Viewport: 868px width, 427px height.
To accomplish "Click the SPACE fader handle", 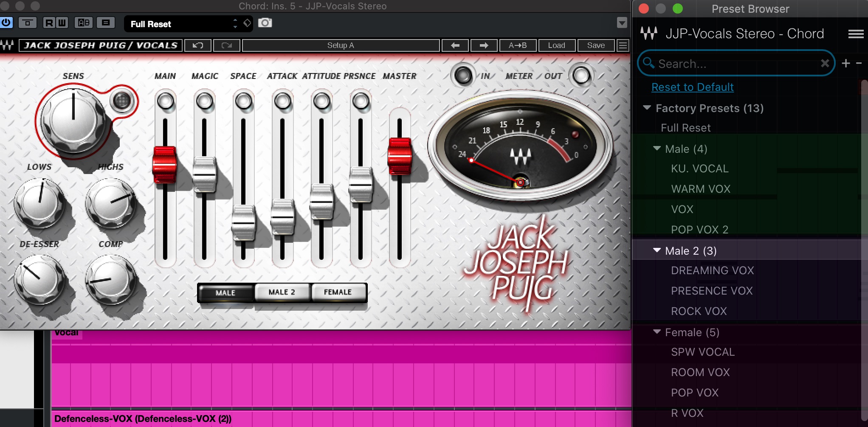I will pyautogui.click(x=243, y=223).
